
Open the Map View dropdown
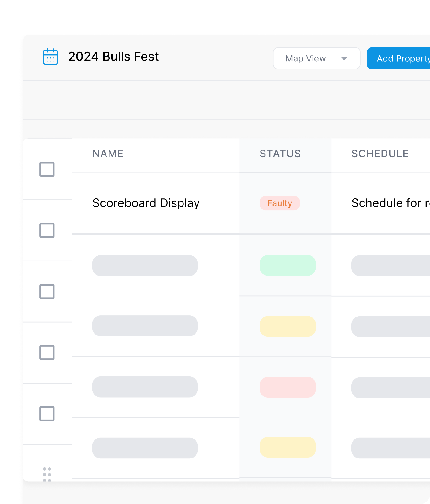tap(316, 58)
